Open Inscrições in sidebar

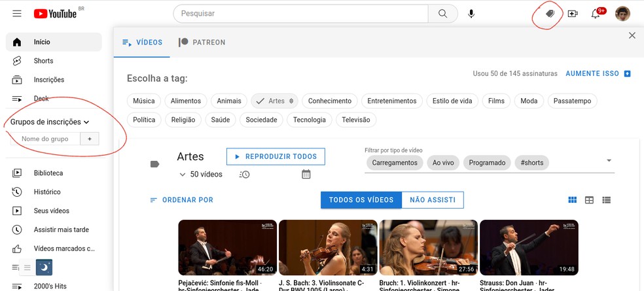coord(54,80)
